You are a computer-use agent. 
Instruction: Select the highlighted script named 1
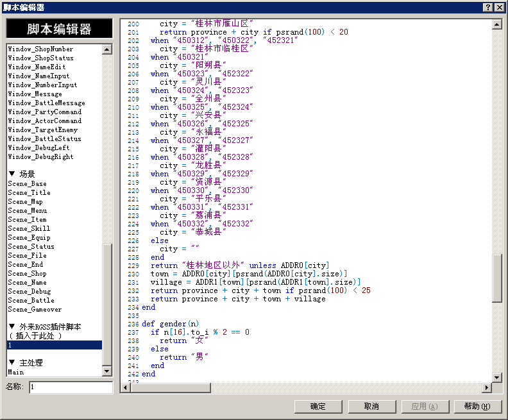point(55,345)
